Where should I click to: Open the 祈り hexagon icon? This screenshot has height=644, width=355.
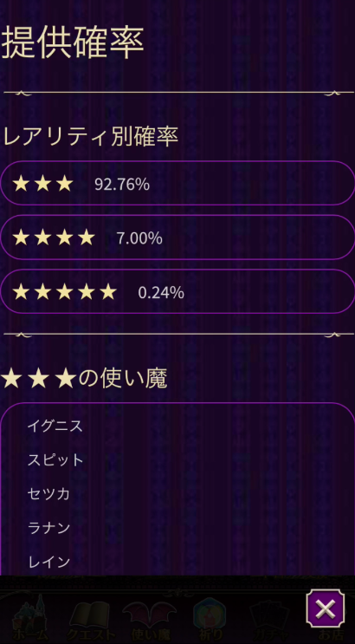point(210,620)
